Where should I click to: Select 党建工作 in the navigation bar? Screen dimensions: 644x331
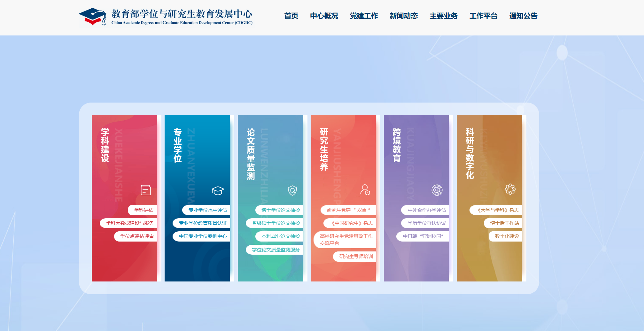364,16
